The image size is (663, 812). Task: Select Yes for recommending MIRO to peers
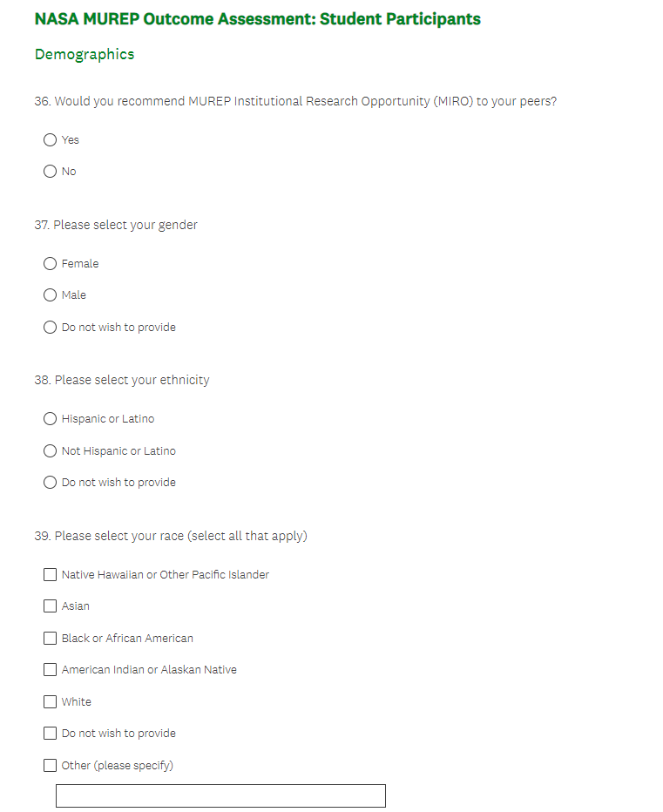[x=51, y=139]
